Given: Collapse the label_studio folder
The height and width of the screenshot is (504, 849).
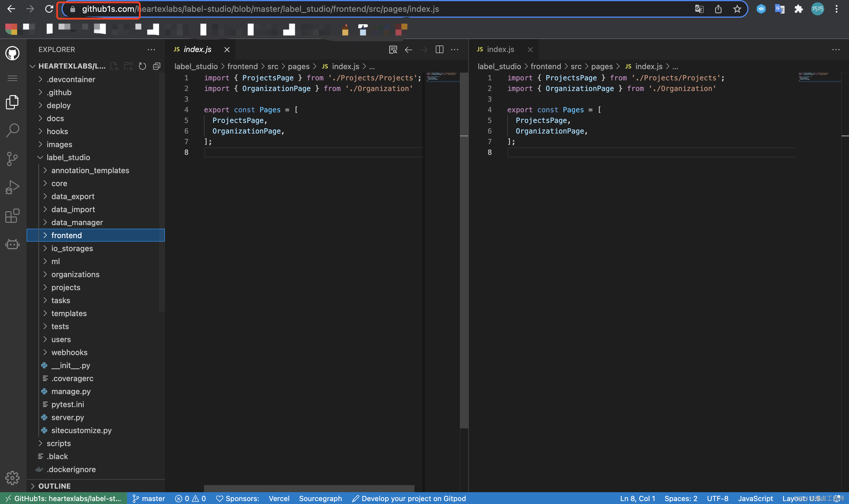Looking at the screenshot, I should point(68,157).
